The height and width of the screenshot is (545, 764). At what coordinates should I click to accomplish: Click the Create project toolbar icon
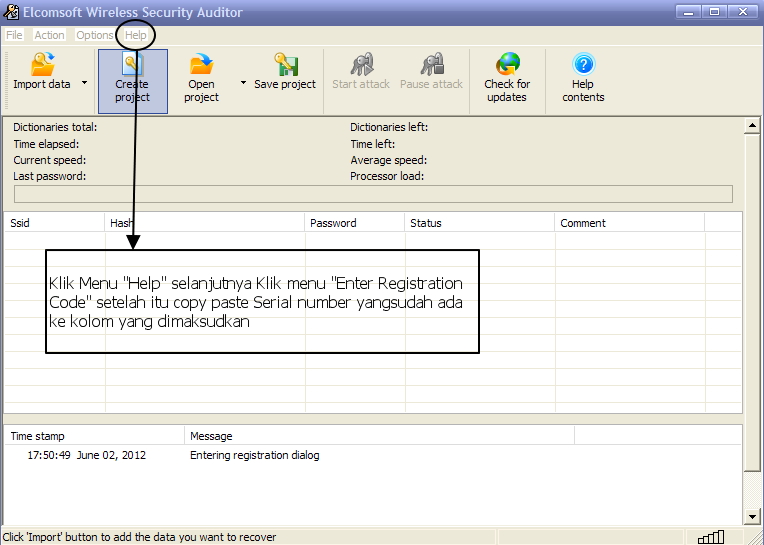(133, 64)
